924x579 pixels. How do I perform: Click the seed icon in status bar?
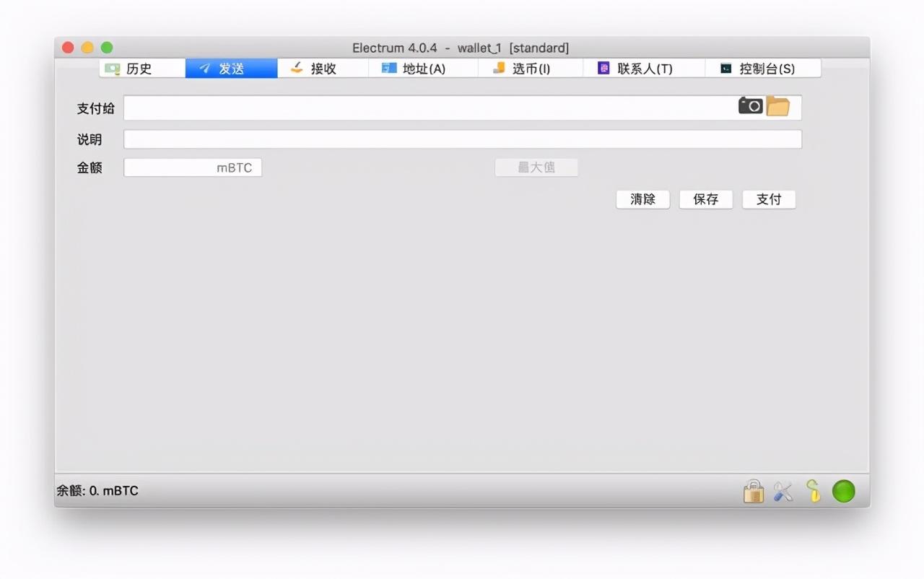point(814,491)
